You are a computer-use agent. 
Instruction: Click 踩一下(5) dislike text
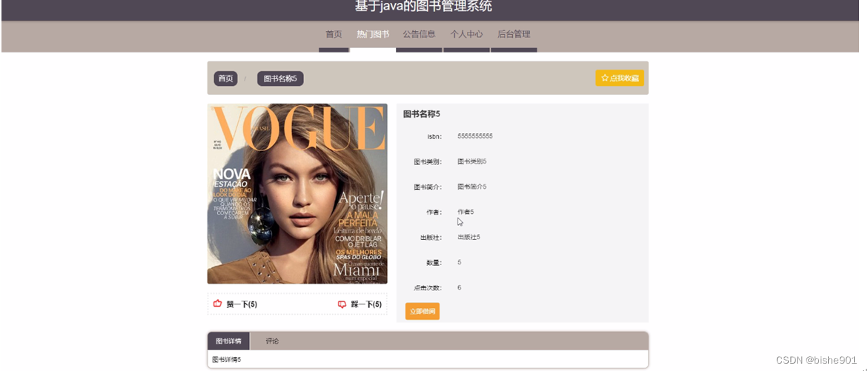[366, 304]
